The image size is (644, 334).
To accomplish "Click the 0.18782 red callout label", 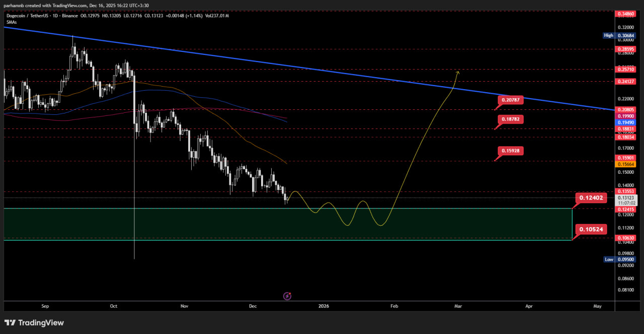I will (x=512, y=119).
